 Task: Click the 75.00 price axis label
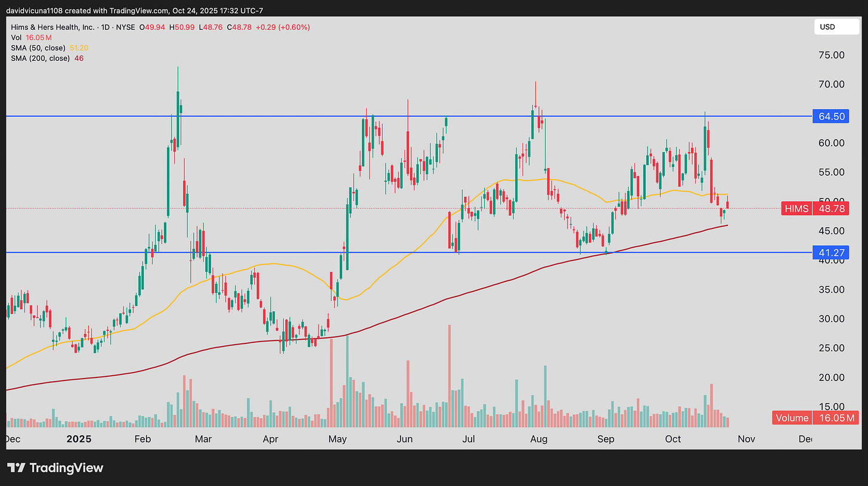[x=832, y=55]
